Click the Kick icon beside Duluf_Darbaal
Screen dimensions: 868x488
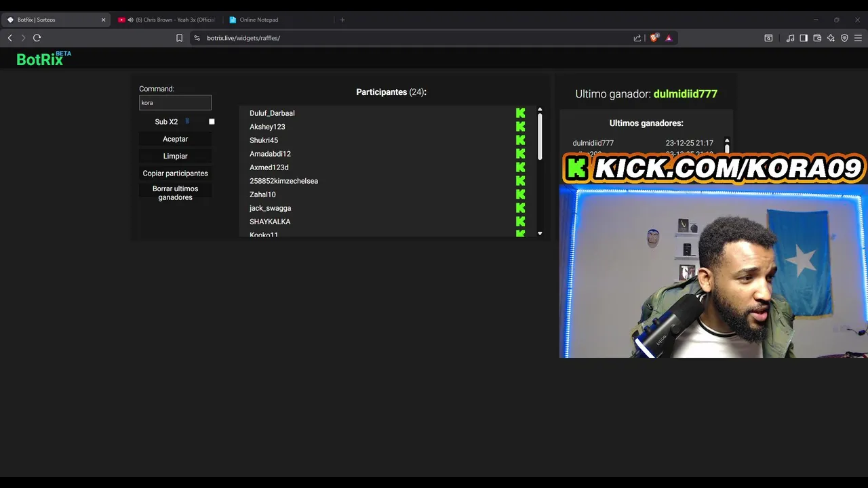[x=520, y=113]
